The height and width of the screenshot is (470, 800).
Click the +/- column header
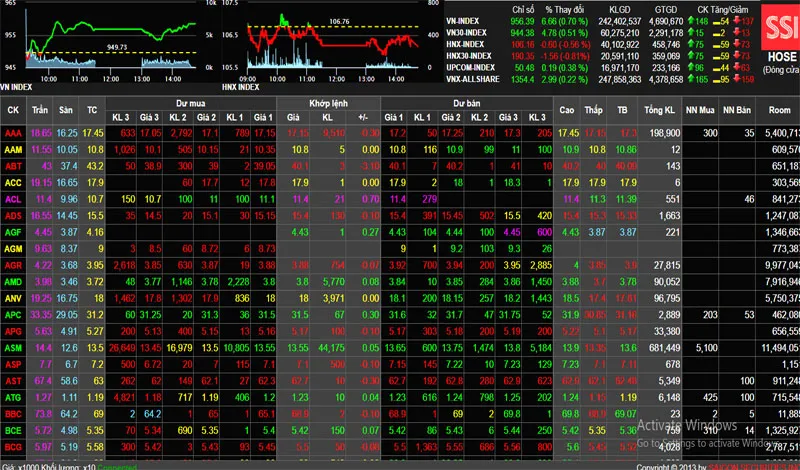tap(363, 117)
